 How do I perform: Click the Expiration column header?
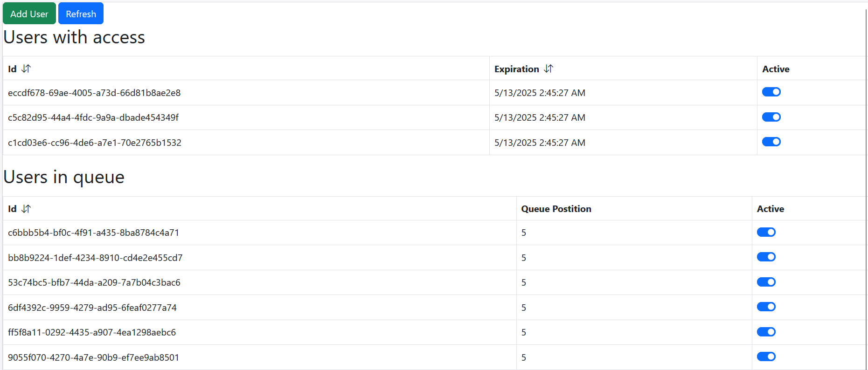pyautogui.click(x=516, y=69)
